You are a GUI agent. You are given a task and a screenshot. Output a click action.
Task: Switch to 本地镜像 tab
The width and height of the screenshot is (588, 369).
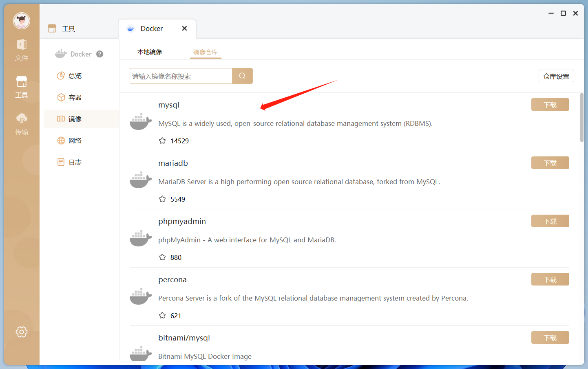click(150, 52)
